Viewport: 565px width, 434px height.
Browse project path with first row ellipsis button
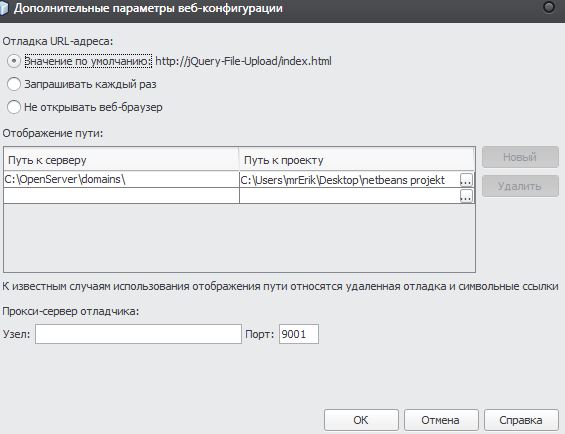[466, 180]
